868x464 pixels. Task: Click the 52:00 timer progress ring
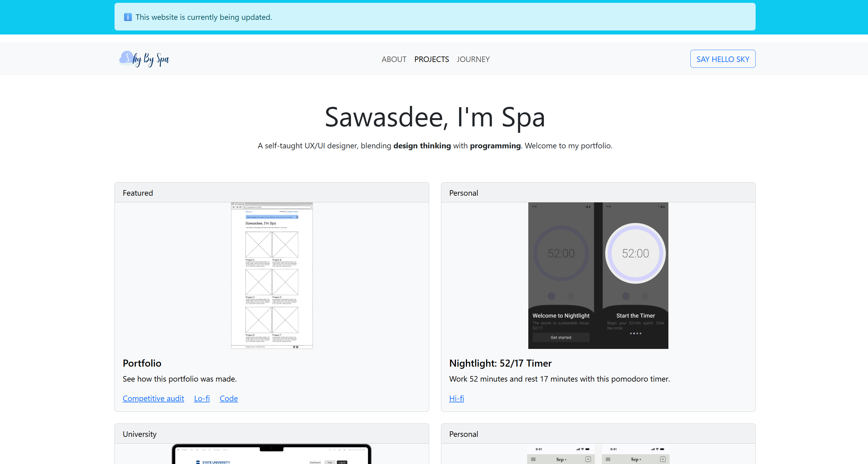(x=635, y=253)
